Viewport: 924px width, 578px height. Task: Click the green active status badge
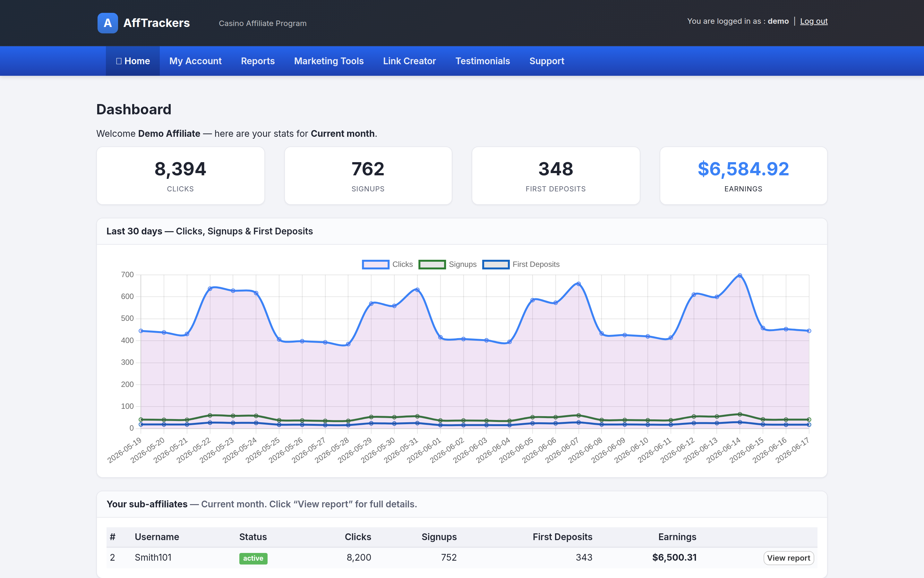(253, 558)
